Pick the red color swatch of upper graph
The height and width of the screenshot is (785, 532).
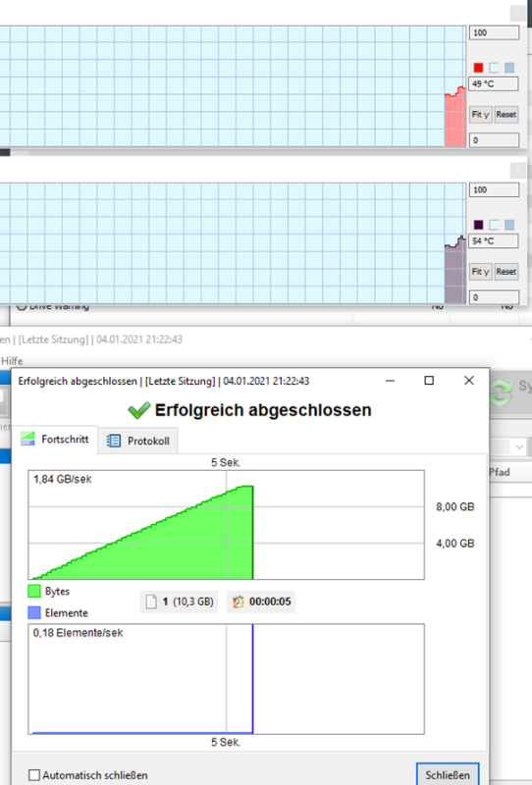(478, 68)
